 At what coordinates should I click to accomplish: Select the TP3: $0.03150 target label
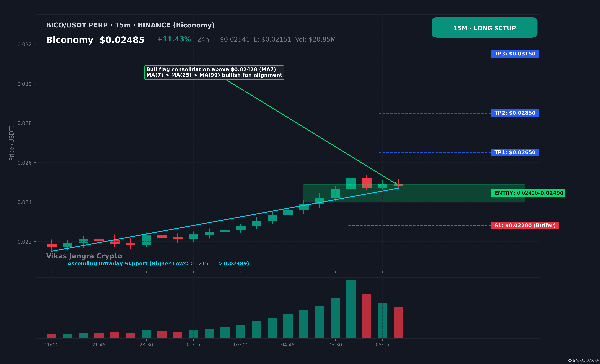[x=515, y=54]
